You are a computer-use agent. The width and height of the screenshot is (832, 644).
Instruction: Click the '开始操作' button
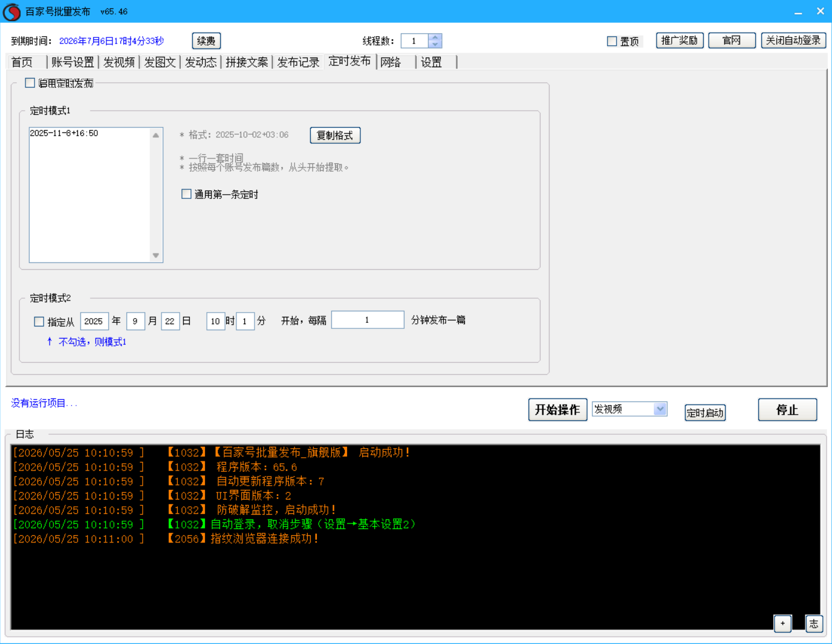pyautogui.click(x=557, y=410)
